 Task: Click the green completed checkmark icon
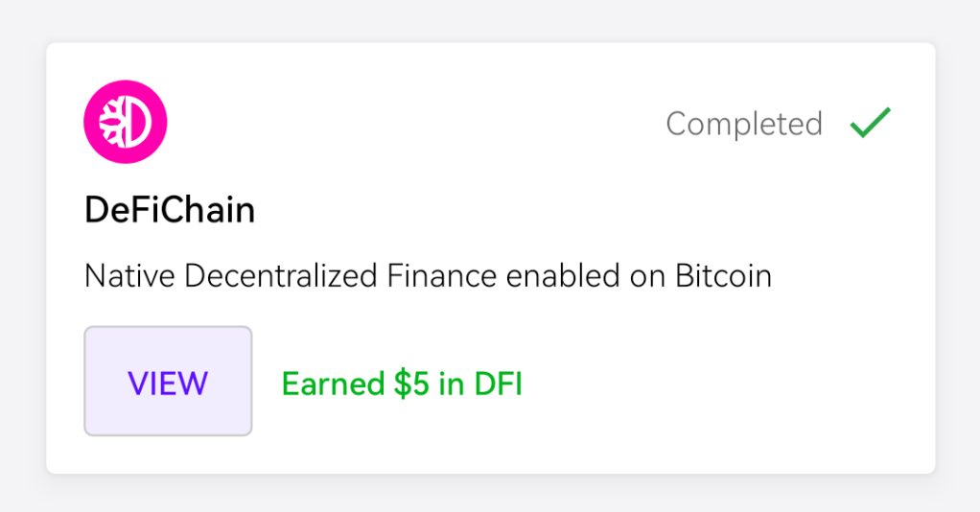(870, 123)
